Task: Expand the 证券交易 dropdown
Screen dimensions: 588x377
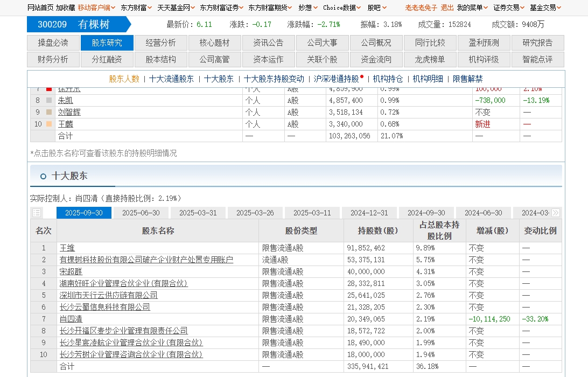Action: (509, 8)
